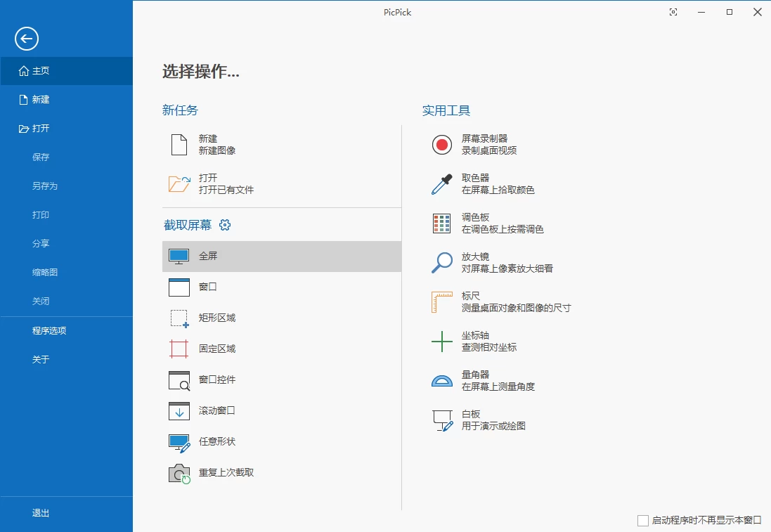This screenshot has width=771, height=532.
Task: Choose Scrolling Window (滚动窗口) capture
Action: (216, 410)
